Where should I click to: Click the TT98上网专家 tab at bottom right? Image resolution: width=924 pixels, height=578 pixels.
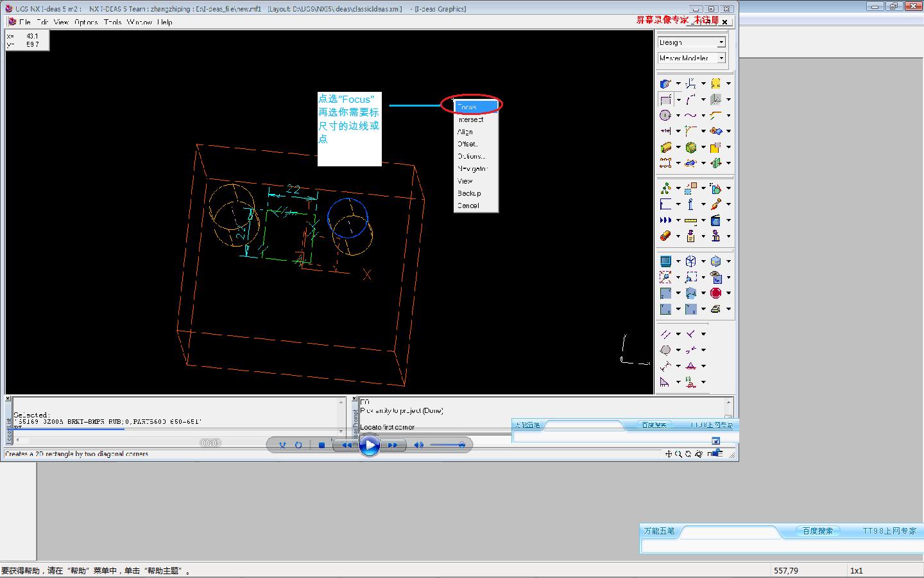(889, 531)
